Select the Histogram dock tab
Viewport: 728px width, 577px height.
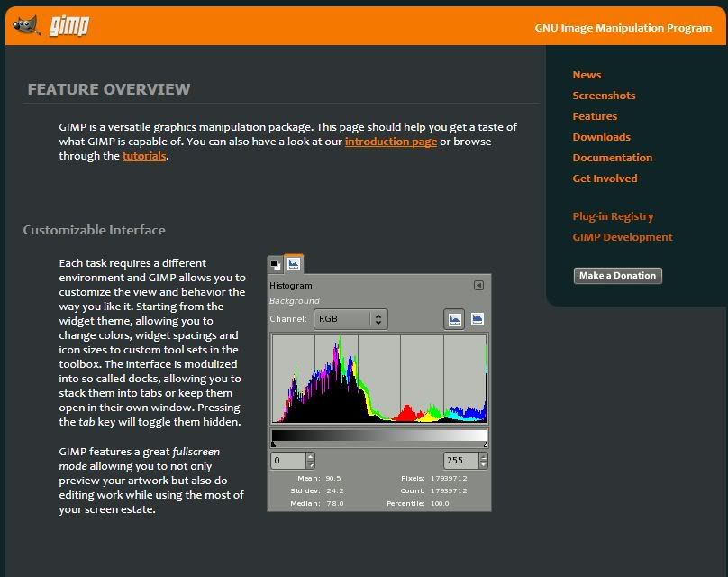[294, 264]
